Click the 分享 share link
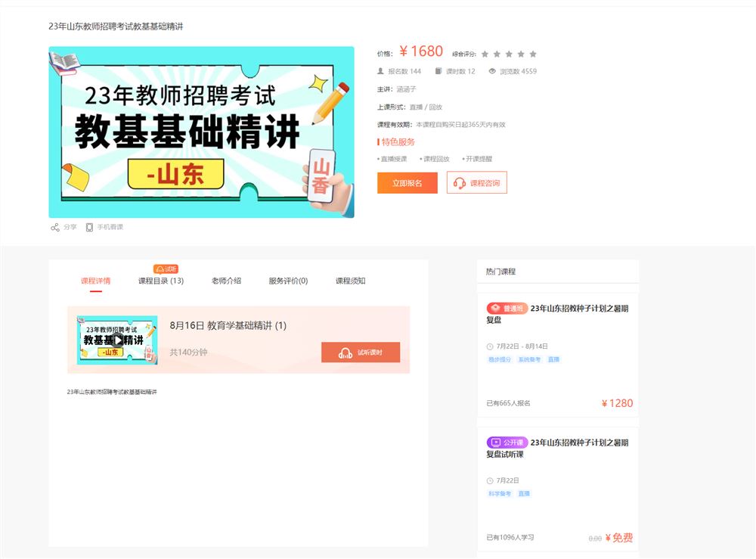This screenshot has height=559, width=756. pyautogui.click(x=70, y=227)
